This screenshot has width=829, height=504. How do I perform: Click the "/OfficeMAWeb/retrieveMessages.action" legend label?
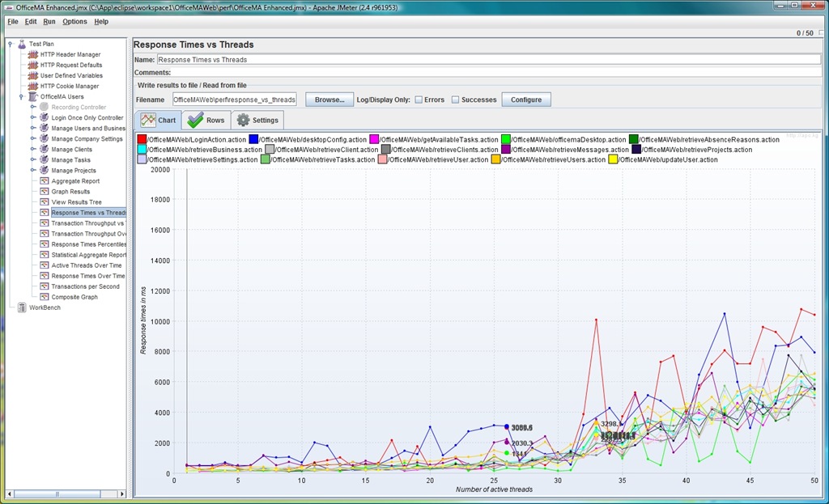coord(571,150)
